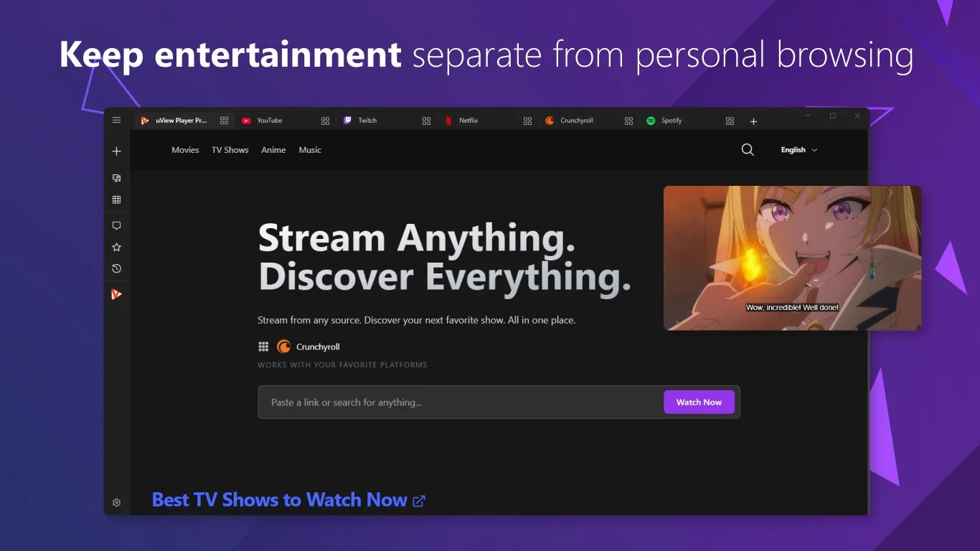Click the search magnifier icon
980x551 pixels.
[748, 150]
